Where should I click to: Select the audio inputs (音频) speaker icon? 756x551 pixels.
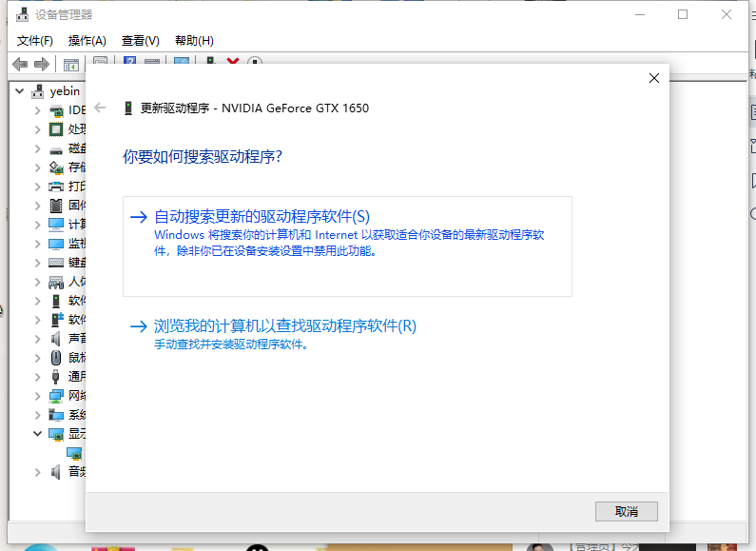pos(56,472)
